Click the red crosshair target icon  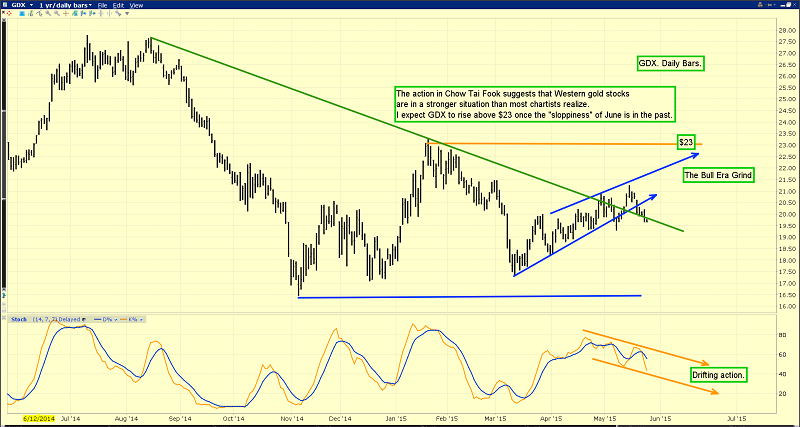[9, 13]
